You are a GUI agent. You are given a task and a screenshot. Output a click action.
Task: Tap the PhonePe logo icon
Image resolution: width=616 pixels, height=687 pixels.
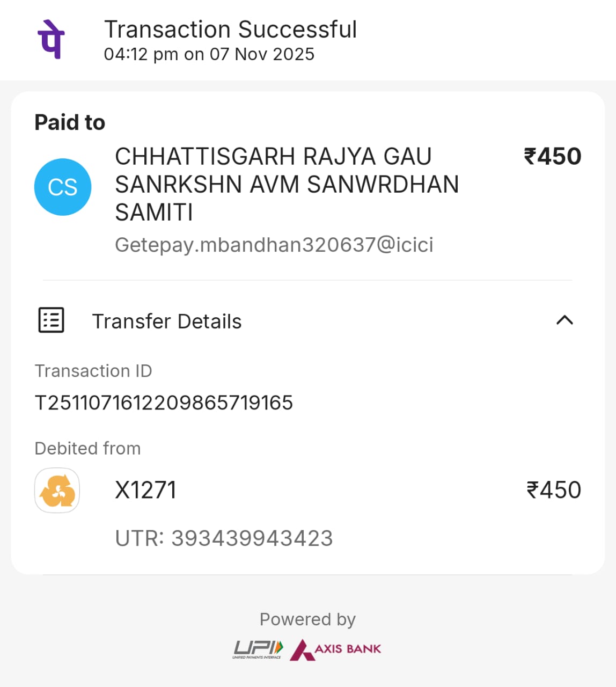(51, 39)
